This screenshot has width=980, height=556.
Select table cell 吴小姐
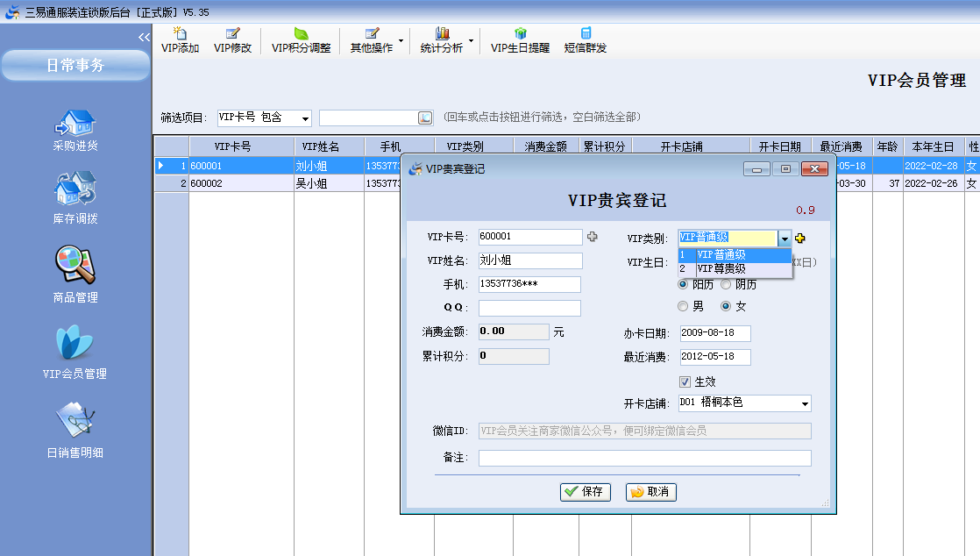coord(329,183)
